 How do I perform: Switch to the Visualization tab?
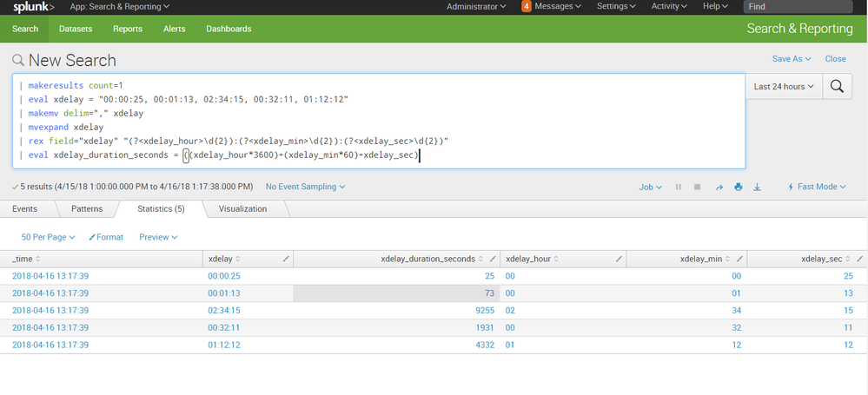point(242,209)
